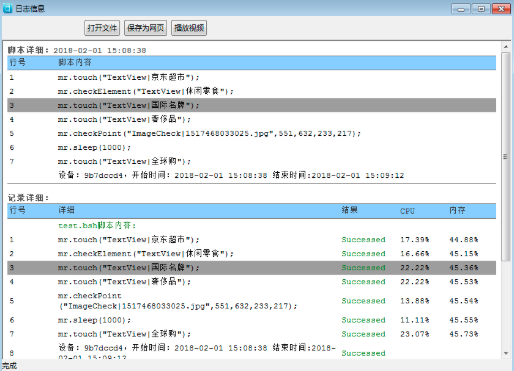Select highlighted script row 3 国际名牌
514x371 pixels.
(x=251, y=105)
